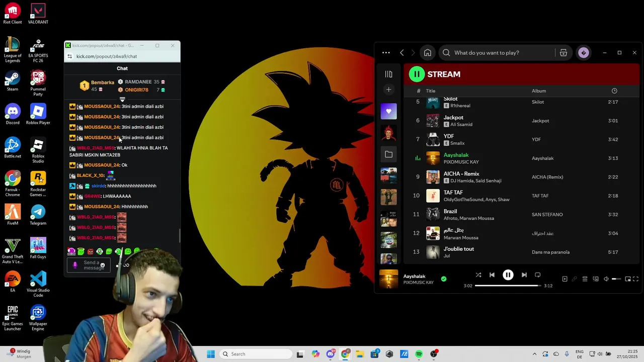The image size is (644, 362).
Task: Sort by Title column header
Action: point(431,91)
